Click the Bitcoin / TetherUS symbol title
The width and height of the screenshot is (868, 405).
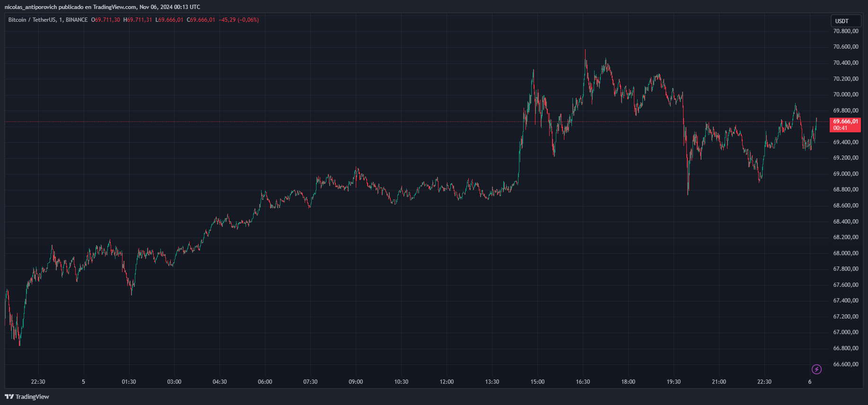click(32, 20)
